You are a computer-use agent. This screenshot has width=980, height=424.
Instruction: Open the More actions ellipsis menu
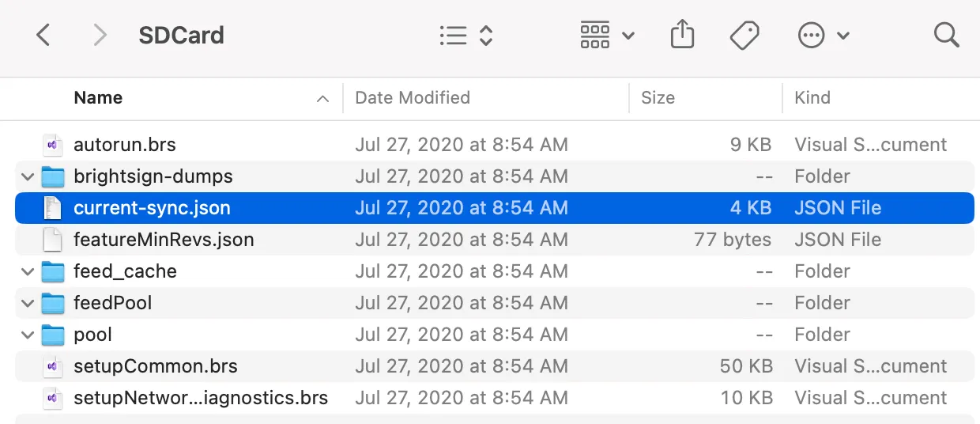(824, 35)
